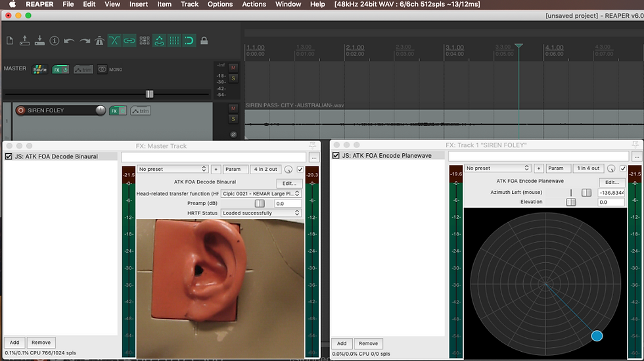This screenshot has width=644, height=361.
Task: Open No preset dropdown in Master Track FX
Action: click(x=172, y=169)
